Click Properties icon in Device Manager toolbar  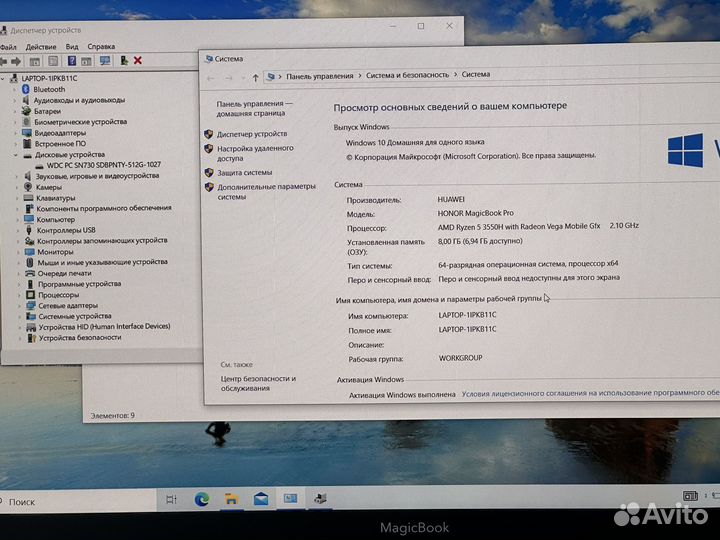tap(53, 61)
